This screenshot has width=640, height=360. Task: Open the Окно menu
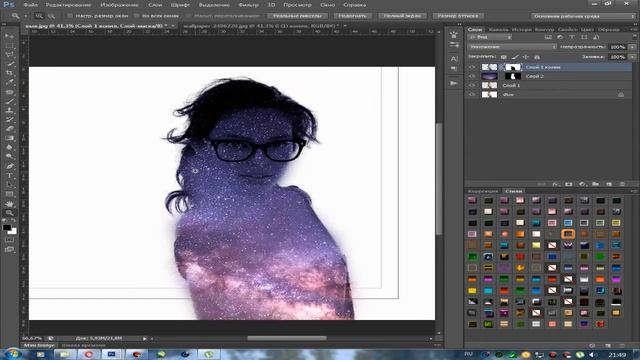tap(327, 5)
